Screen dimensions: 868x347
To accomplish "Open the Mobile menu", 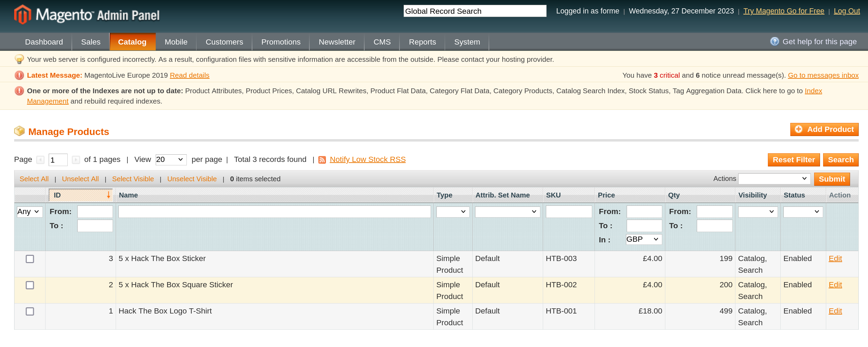I will coord(176,42).
